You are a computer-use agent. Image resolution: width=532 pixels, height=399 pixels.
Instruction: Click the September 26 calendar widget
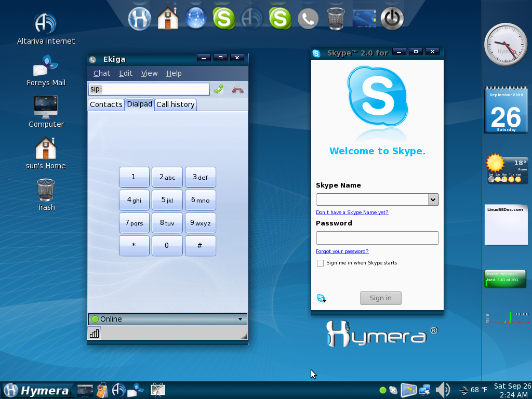point(506,110)
